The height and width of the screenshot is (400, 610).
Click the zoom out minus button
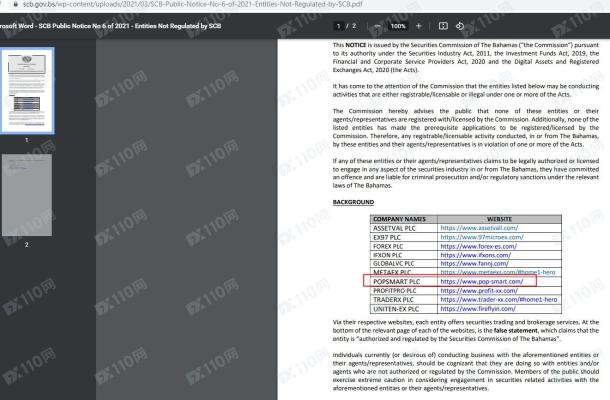[377, 26]
